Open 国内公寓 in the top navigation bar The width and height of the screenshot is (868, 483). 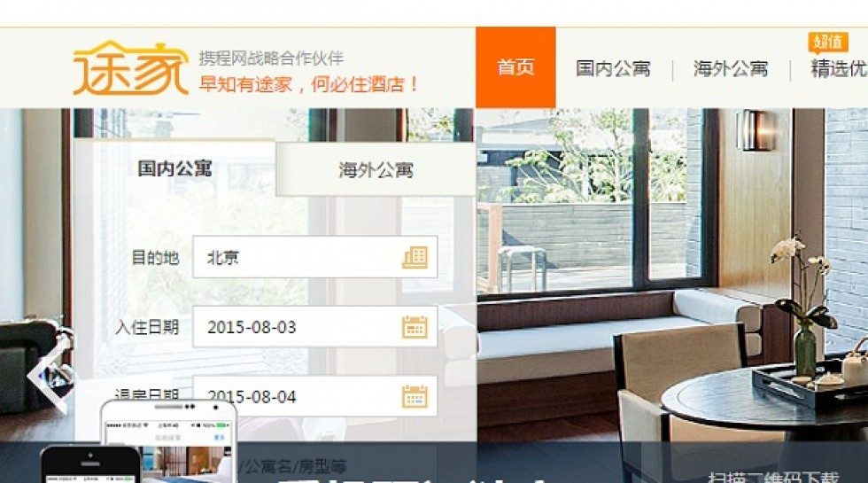tap(613, 69)
